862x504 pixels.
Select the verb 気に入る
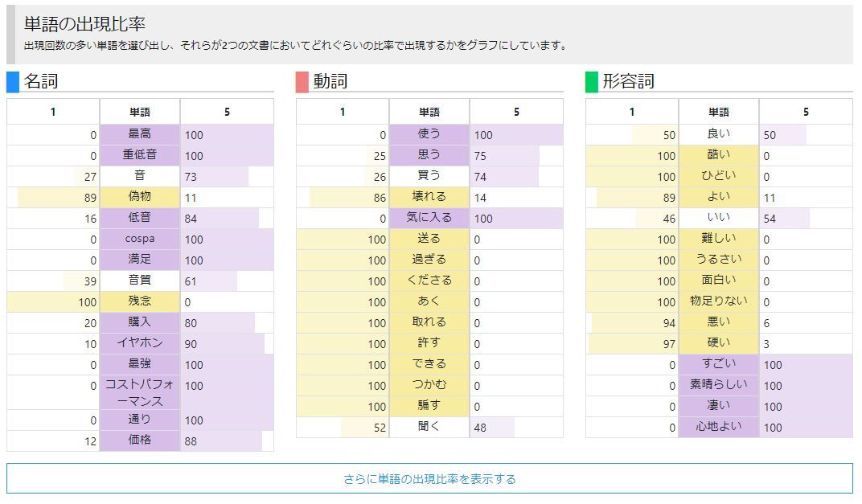pyautogui.click(x=429, y=218)
